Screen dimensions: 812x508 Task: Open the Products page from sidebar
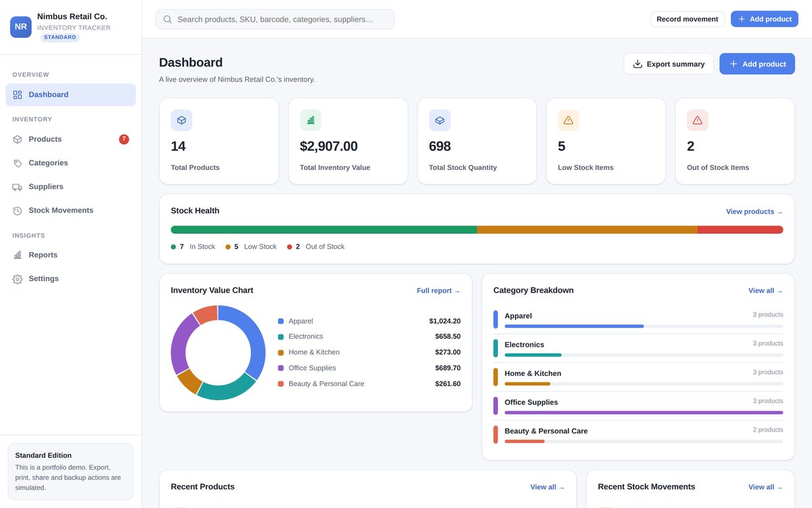tap(70, 140)
